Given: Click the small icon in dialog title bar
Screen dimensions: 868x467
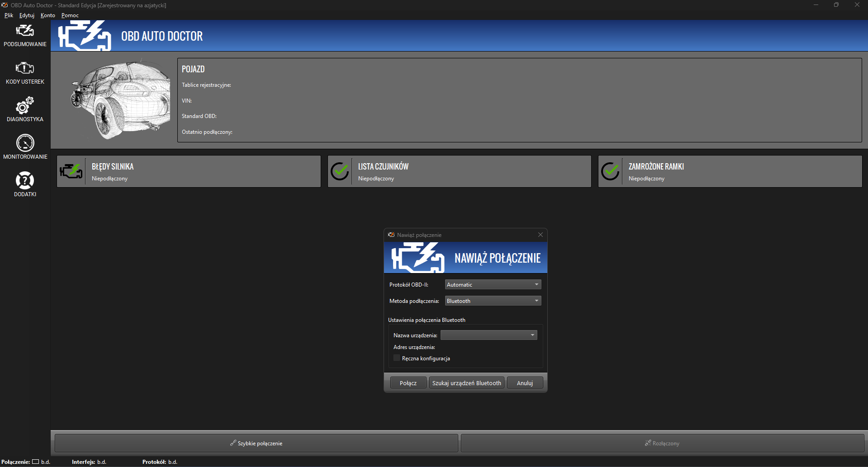Looking at the screenshot, I should click(391, 235).
